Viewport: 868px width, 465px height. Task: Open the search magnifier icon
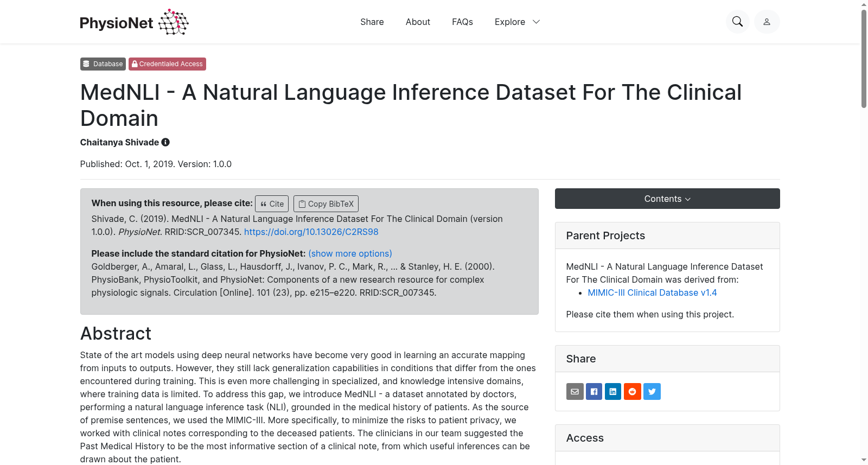(737, 22)
